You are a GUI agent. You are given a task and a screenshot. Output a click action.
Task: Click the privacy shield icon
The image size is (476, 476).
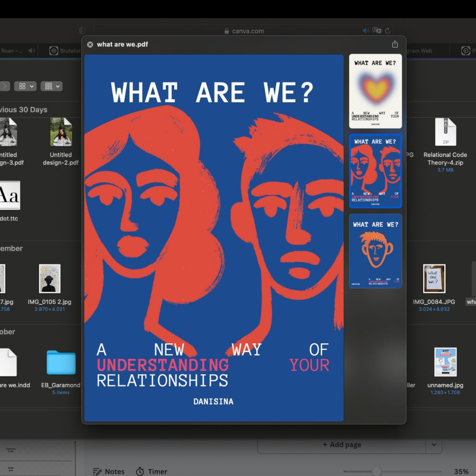[x=82, y=31]
